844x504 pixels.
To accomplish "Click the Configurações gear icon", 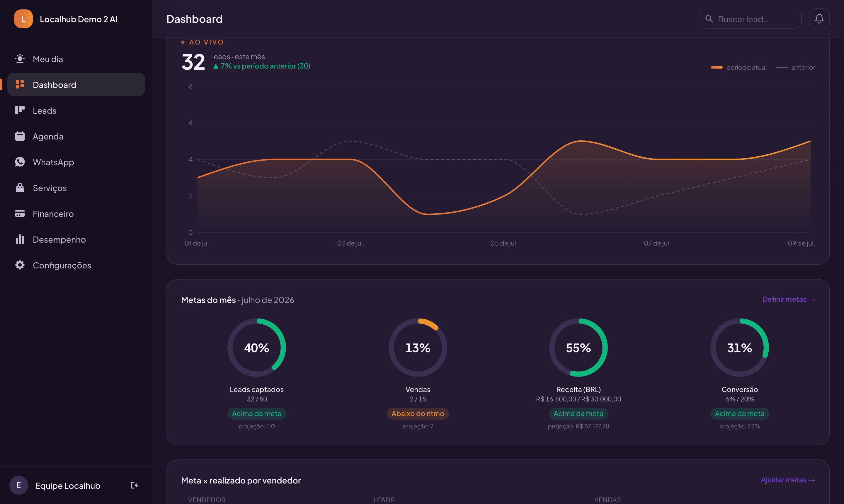I will pos(20,265).
